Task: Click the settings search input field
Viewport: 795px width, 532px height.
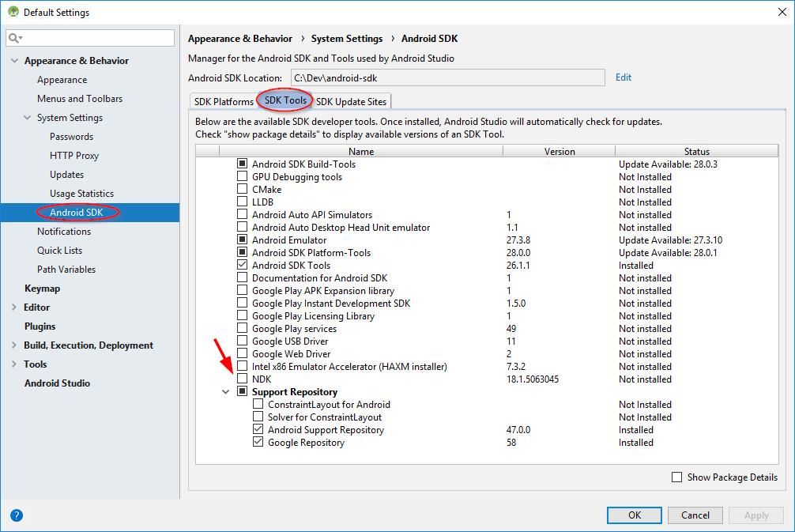Action: click(x=90, y=38)
